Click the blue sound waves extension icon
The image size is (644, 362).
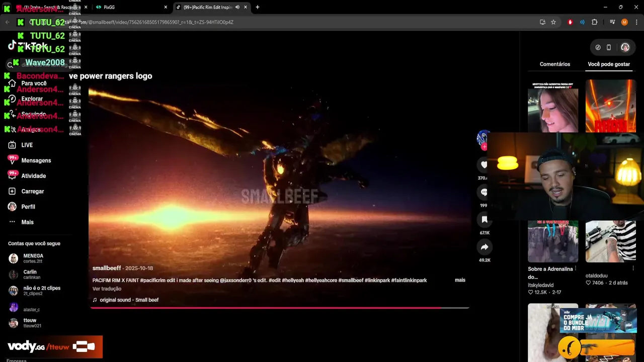click(x=582, y=22)
